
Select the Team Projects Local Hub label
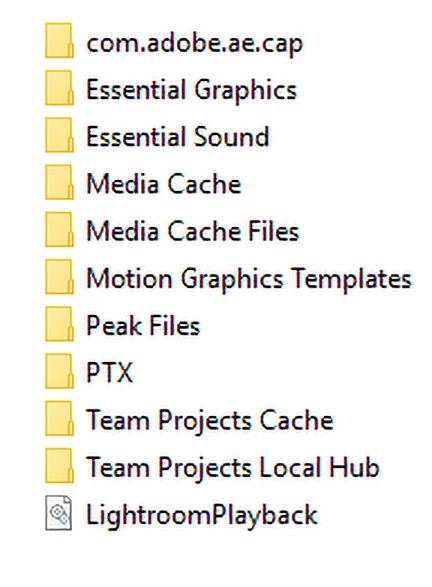[x=233, y=468]
